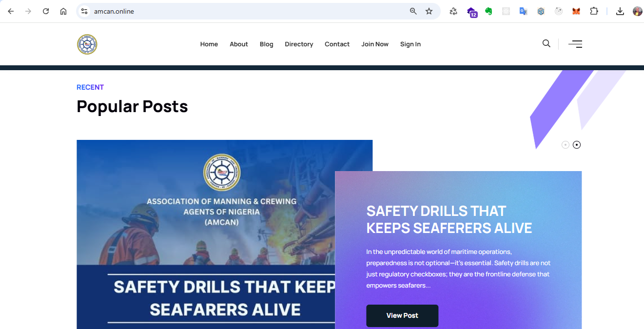Click the recycle arrows extension icon
Image resolution: width=644 pixels, height=329 pixels.
(453, 11)
